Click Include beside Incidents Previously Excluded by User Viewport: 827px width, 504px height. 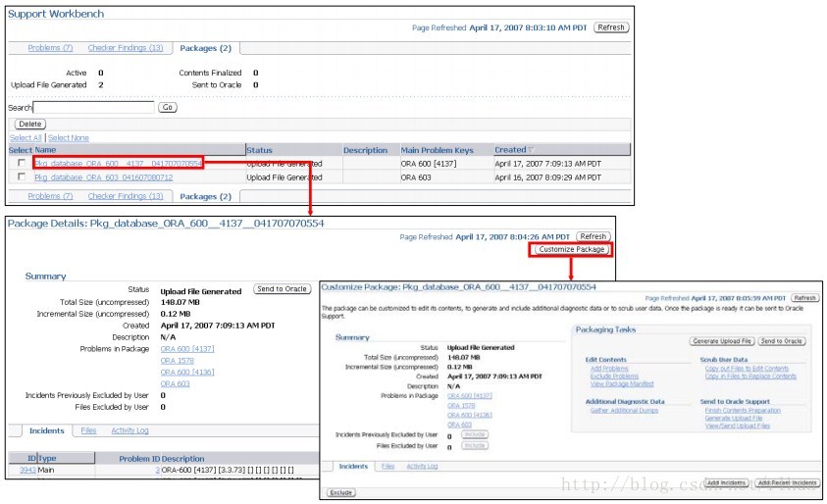coord(475,434)
